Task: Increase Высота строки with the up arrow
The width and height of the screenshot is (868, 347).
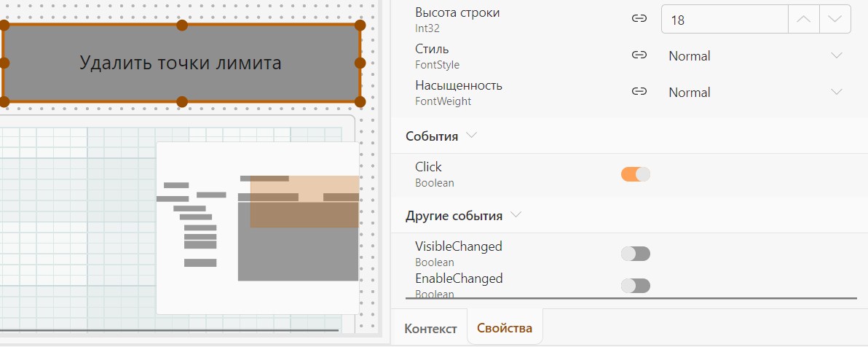Action: click(x=803, y=19)
